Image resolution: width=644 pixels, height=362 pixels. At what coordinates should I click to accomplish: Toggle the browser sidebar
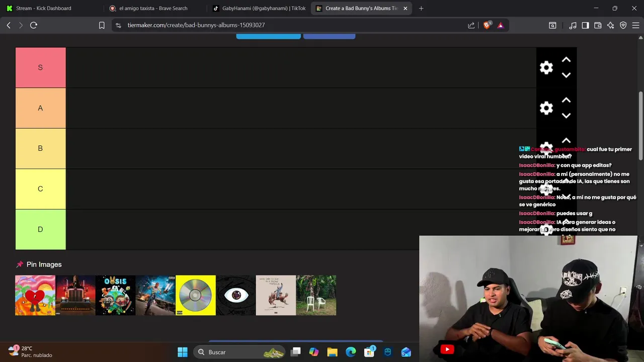585,25
